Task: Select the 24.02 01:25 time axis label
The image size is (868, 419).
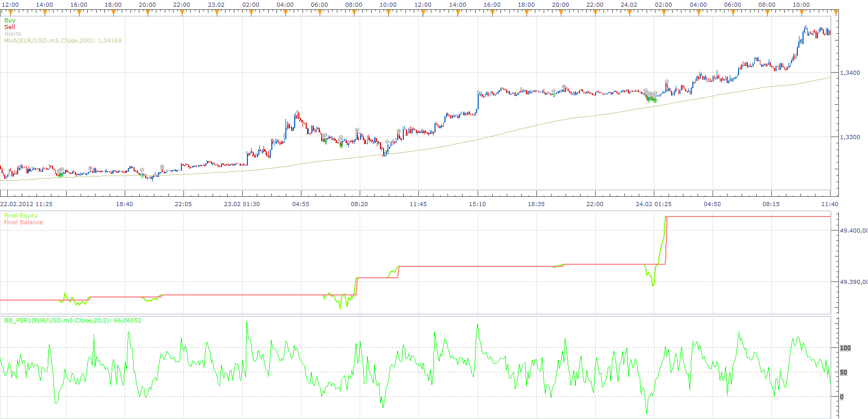Action: click(653, 204)
